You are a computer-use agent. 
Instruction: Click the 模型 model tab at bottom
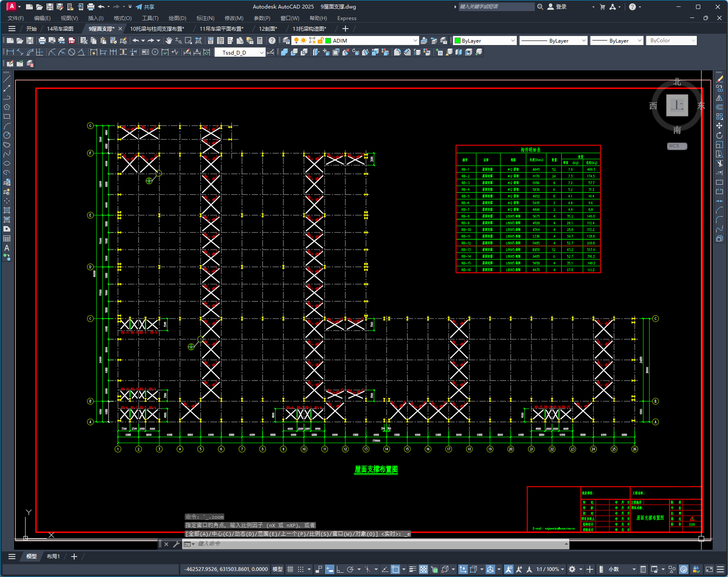coord(32,557)
